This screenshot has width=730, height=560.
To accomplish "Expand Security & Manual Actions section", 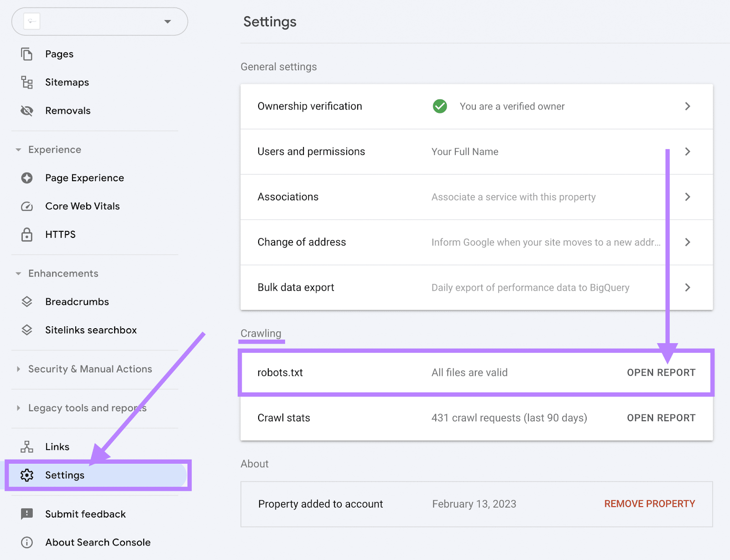I will [18, 369].
